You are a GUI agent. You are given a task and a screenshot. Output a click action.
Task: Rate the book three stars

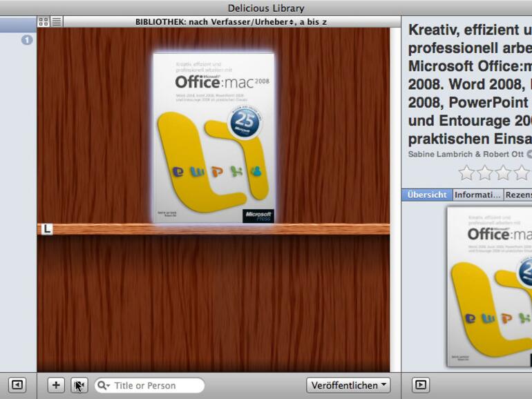503,173
